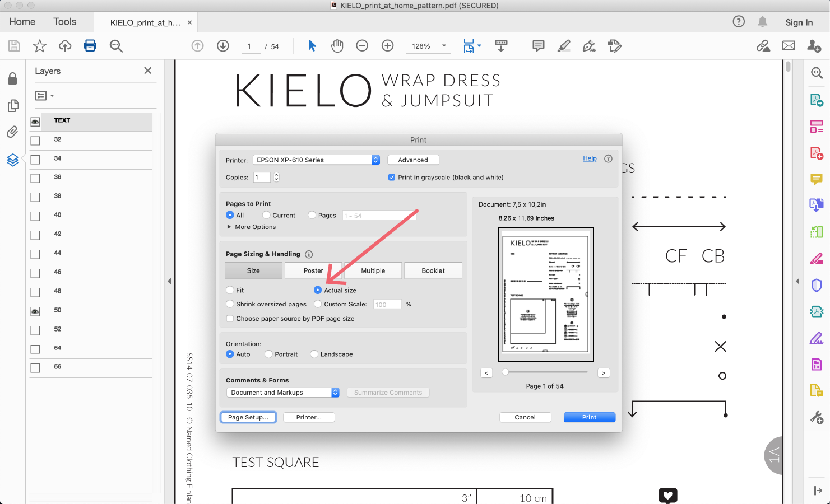Add a comment with speech bubble icon
The image size is (830, 504).
coord(539,46)
